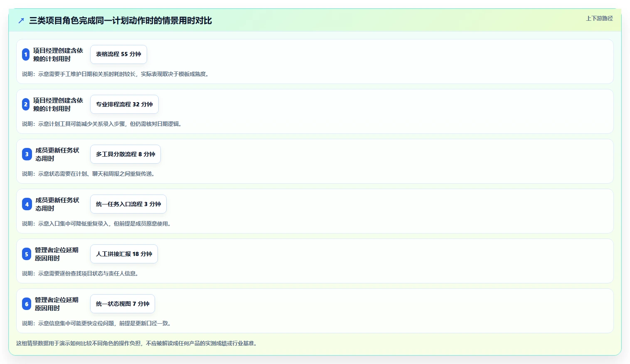Click the note about 逐份查找项目状态与责任人信息

pyautogui.click(x=81, y=273)
